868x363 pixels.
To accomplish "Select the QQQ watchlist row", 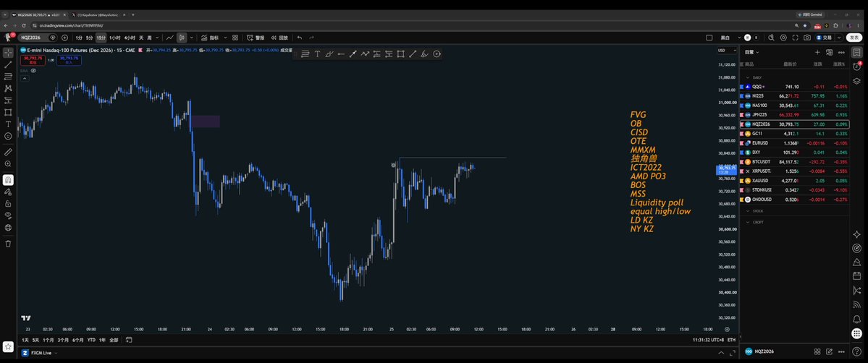I will tap(794, 87).
